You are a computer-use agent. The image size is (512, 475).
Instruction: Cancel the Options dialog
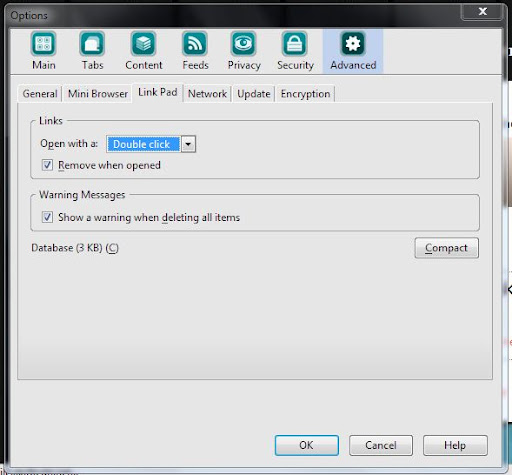click(381, 445)
